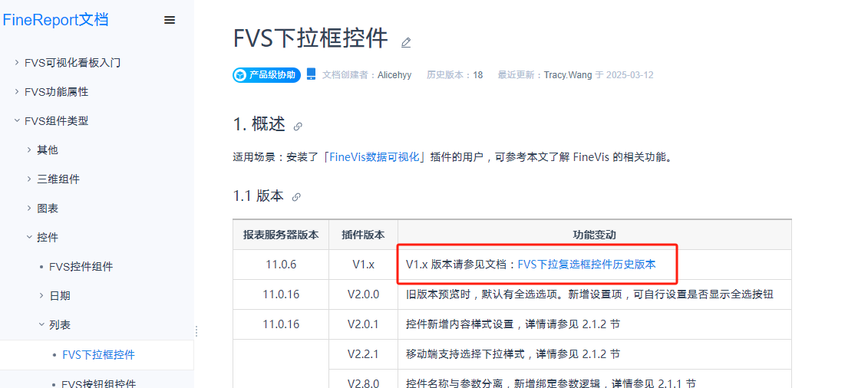
Task: Click table header 插件版本
Action: click(x=363, y=235)
